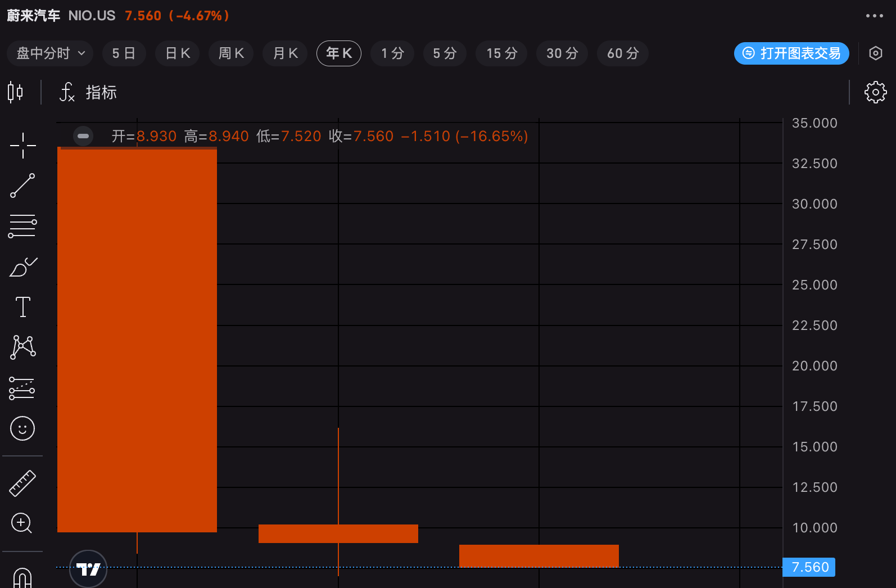Click the 35.000 price axis label
The width and height of the screenshot is (896, 588).
coord(814,123)
